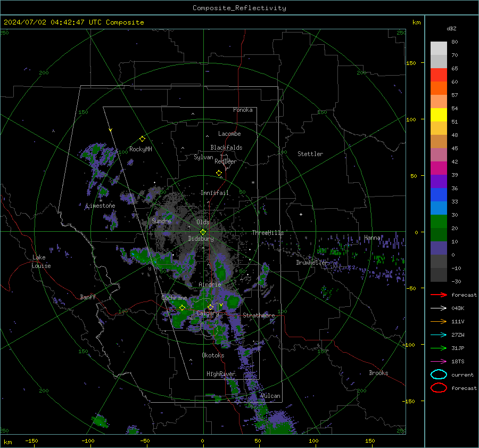Click the Stettler city label
Image resolution: width=479 pixels, height=448 pixels.
click(310, 154)
